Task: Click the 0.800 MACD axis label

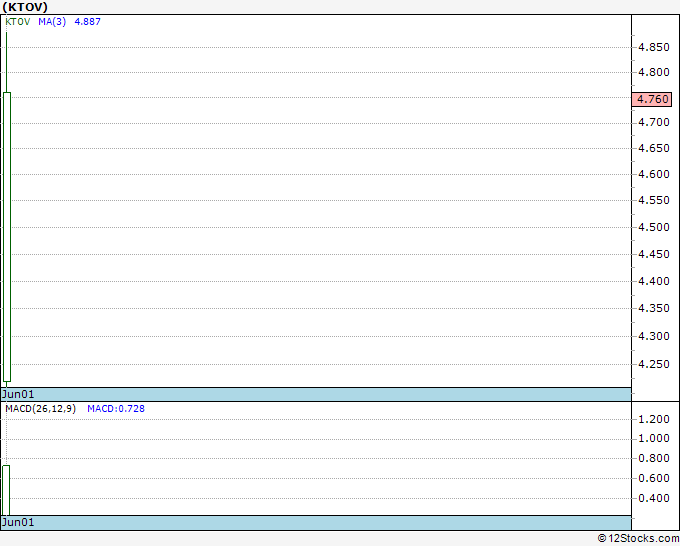Action: coord(654,459)
